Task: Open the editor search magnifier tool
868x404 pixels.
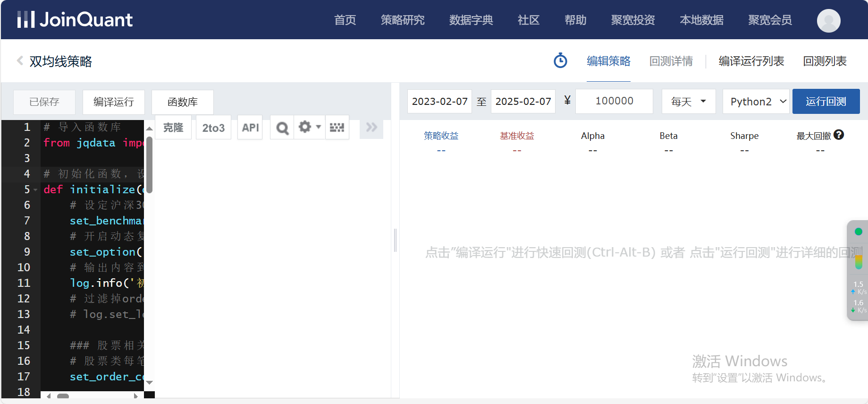Action: point(282,128)
